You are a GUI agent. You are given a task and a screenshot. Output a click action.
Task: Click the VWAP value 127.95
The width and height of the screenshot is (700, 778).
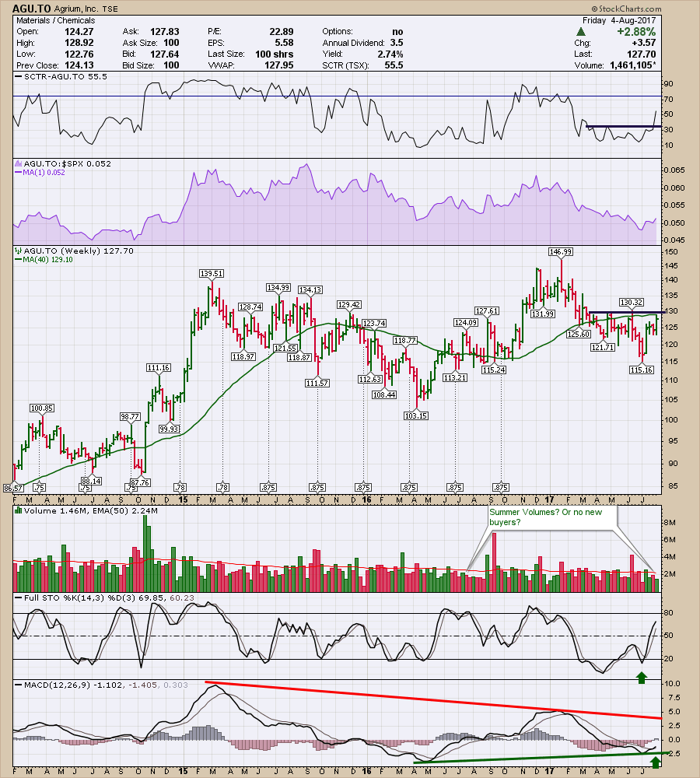(x=278, y=65)
